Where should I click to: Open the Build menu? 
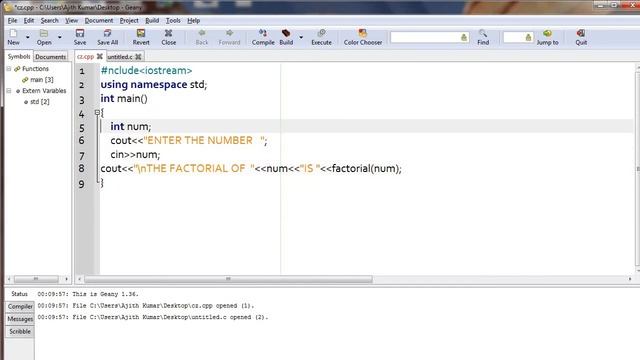coord(152,20)
